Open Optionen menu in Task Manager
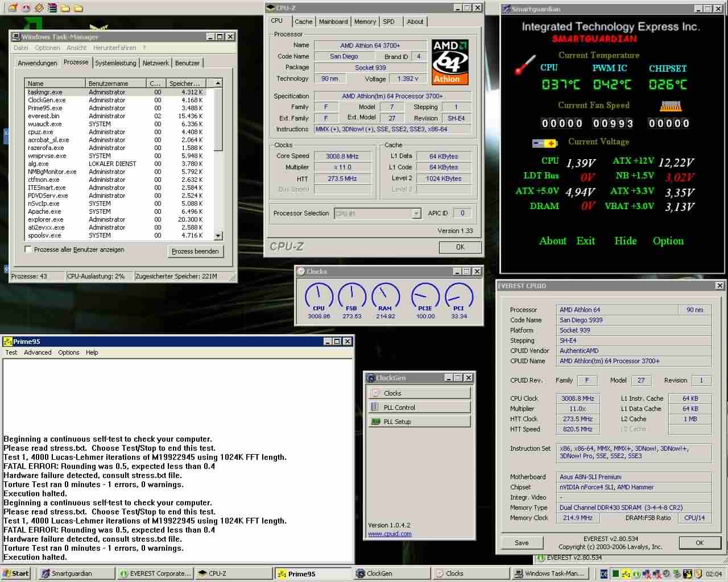The height and width of the screenshot is (582, 728). coord(47,48)
